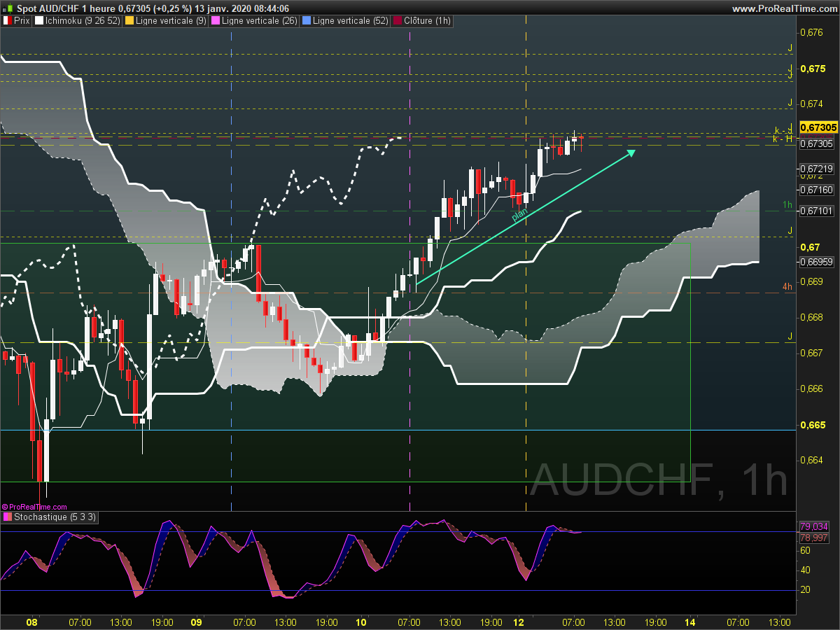Click the Prix red-white color swatch

(7, 21)
